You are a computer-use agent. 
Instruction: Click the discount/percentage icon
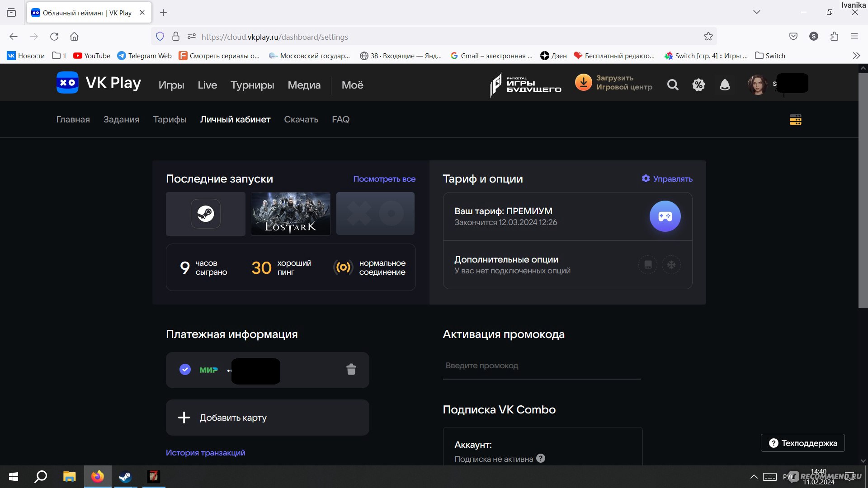[x=698, y=84]
